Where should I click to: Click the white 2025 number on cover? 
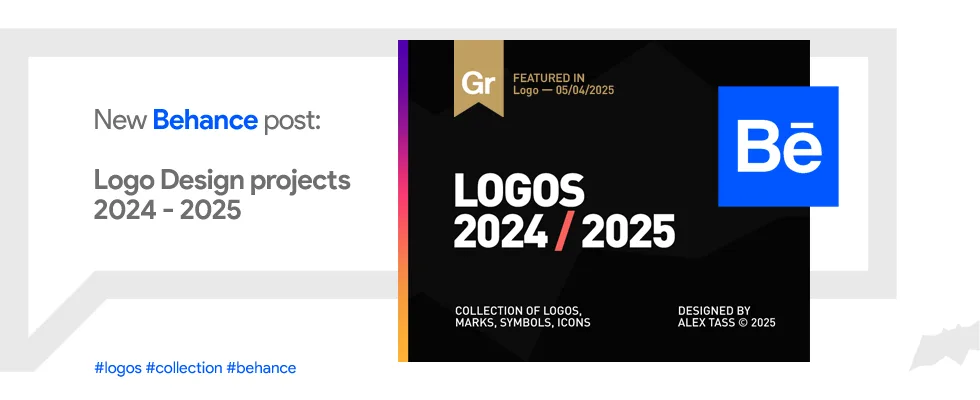click(x=628, y=232)
